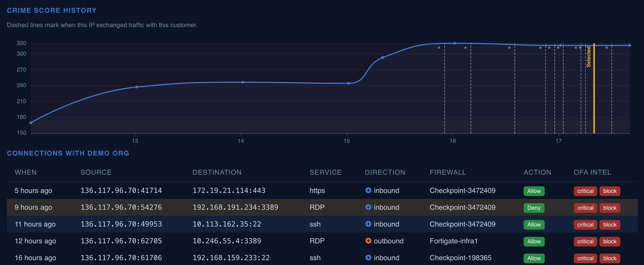
Task: Click inbound arrow icon in 11 hours ago row
Action: [x=368, y=224]
